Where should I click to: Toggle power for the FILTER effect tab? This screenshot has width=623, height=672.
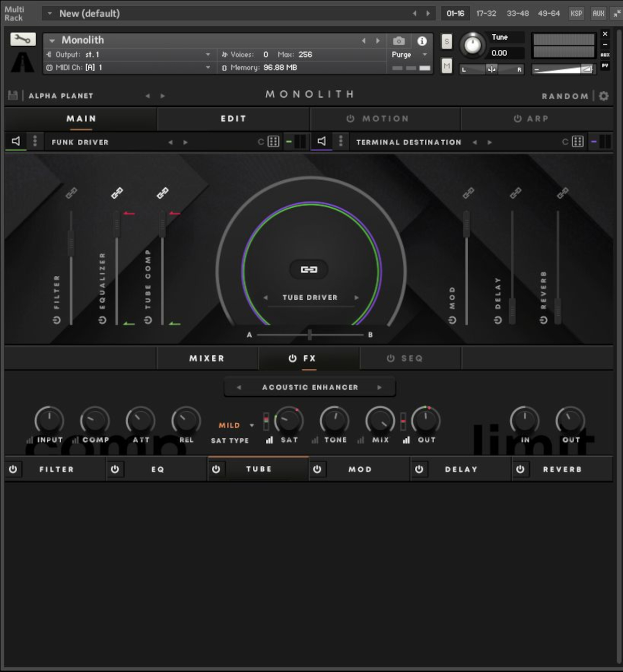coord(13,469)
